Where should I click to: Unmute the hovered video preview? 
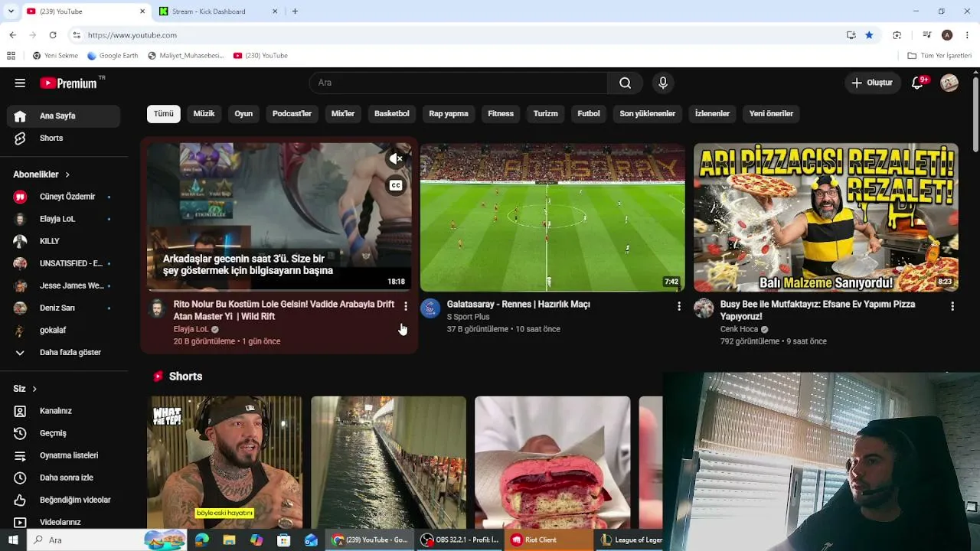pos(396,158)
